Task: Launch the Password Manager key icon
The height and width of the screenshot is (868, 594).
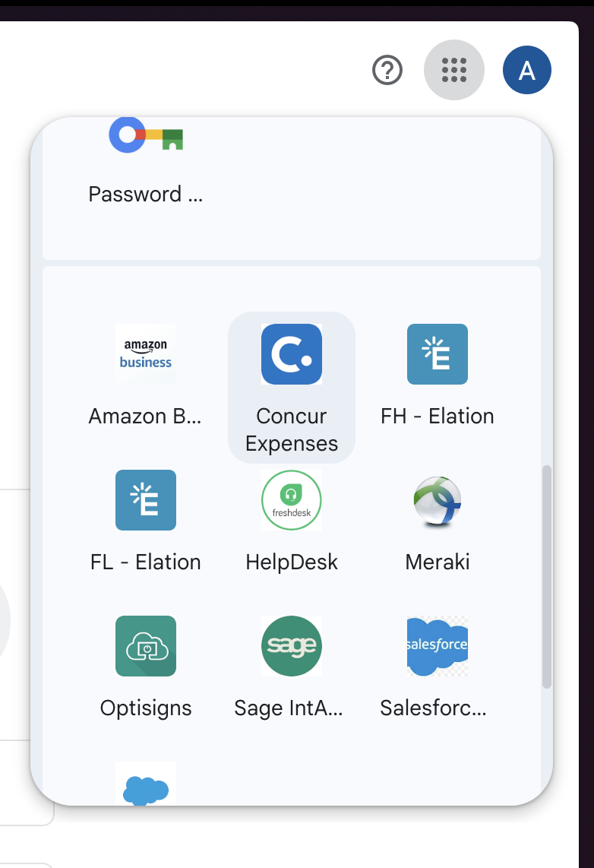Action: point(146,135)
